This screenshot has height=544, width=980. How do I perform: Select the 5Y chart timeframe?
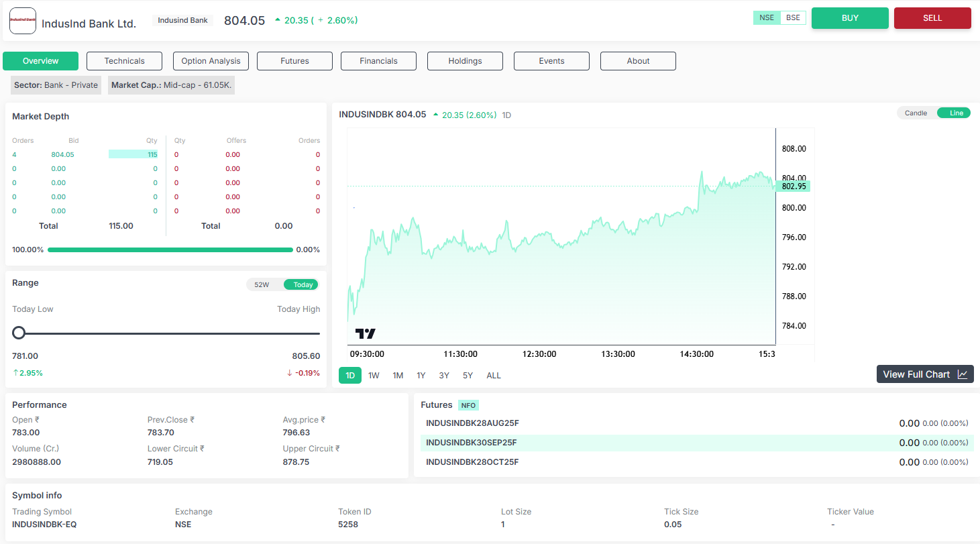468,376
